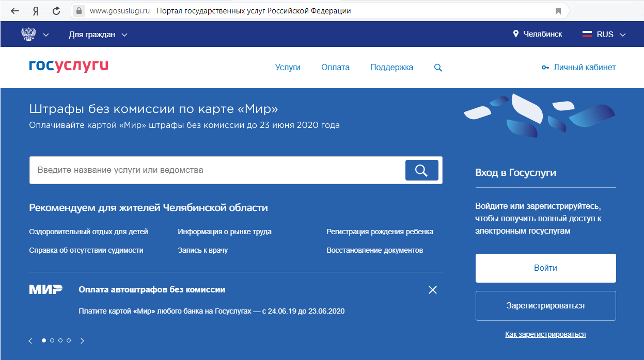Click the Зарегистрироваться button
Viewport: 644px width, 360px height.
545,306
